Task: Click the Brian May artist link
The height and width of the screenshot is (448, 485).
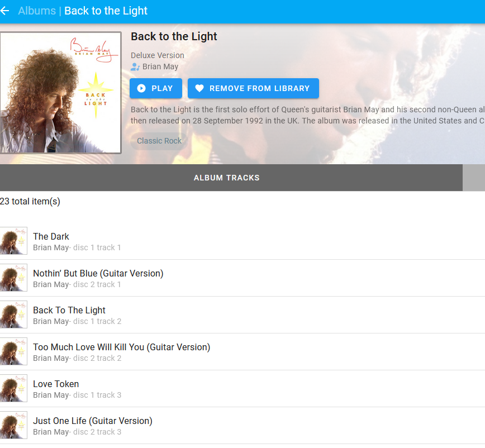Action: tap(160, 66)
